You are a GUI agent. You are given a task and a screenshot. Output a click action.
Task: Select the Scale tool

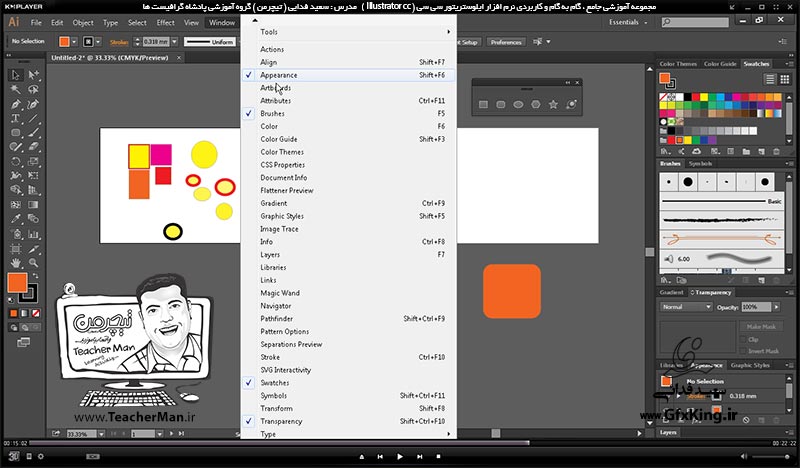pos(33,161)
